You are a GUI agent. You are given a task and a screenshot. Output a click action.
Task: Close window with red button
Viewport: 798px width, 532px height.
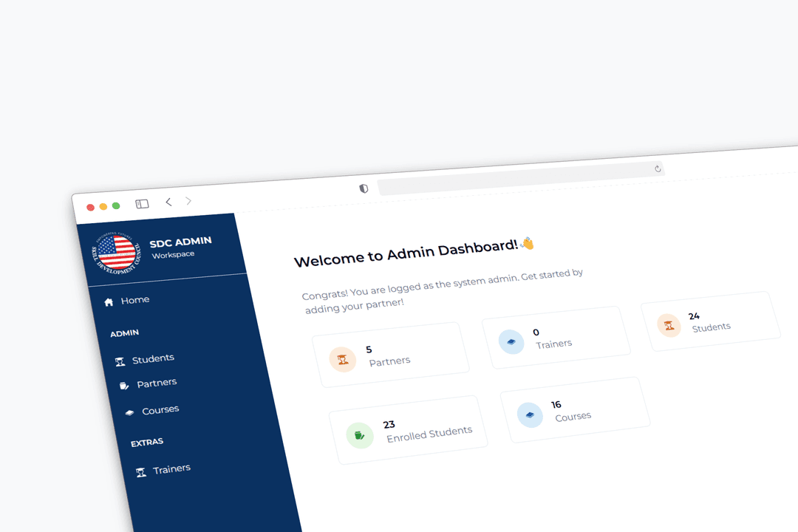pos(90,207)
